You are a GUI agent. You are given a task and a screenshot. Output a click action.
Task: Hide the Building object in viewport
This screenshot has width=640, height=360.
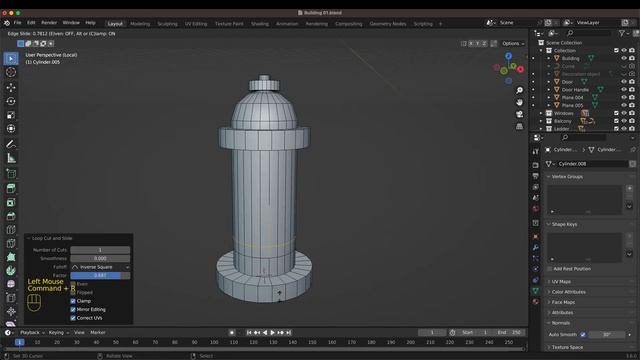pyautogui.click(x=624, y=58)
